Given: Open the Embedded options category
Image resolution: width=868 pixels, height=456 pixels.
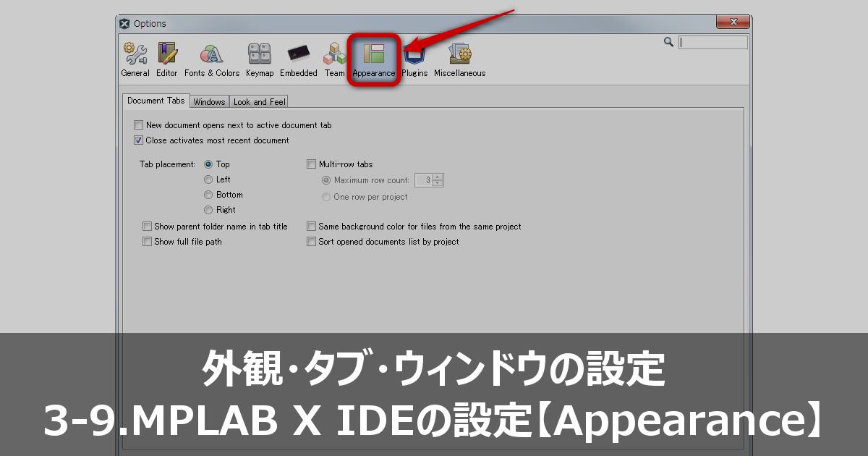Looking at the screenshot, I should click(299, 60).
